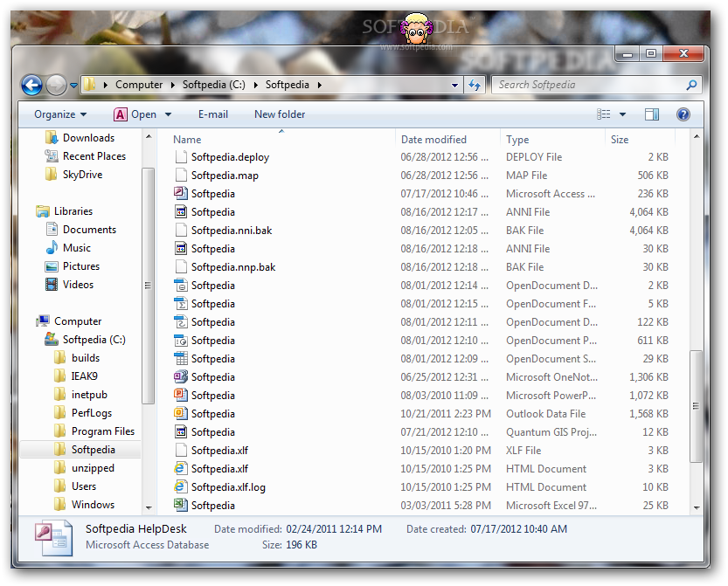Go back with the Back arrow button
Image resolution: width=728 pixels, height=586 pixels.
[x=32, y=85]
